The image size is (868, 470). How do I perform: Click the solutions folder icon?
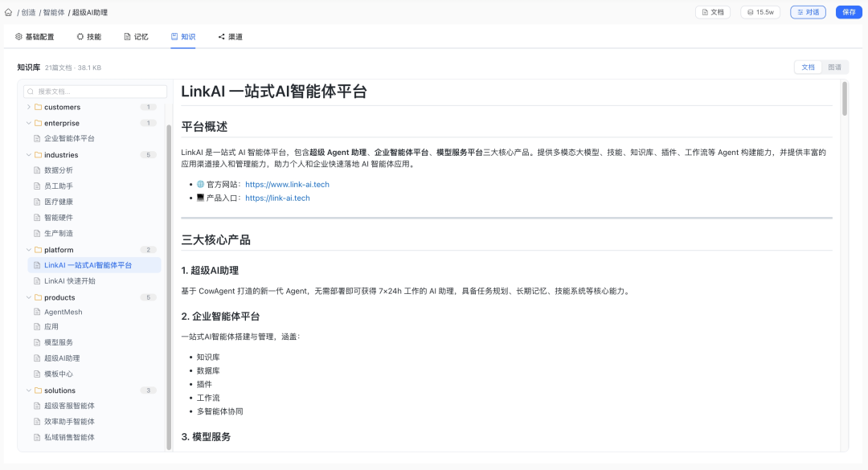[39, 390]
